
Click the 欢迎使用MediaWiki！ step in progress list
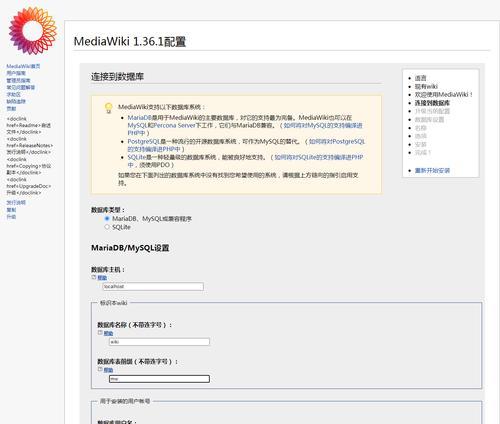click(444, 94)
